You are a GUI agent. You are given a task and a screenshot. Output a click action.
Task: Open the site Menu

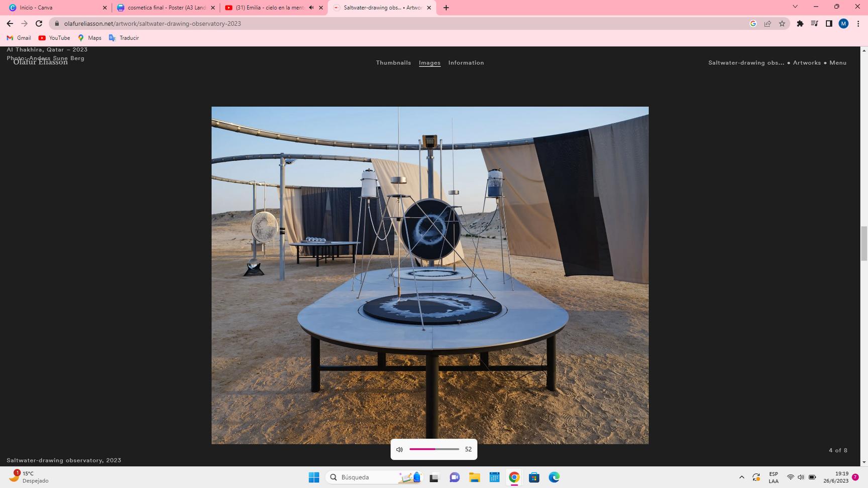(838, 63)
